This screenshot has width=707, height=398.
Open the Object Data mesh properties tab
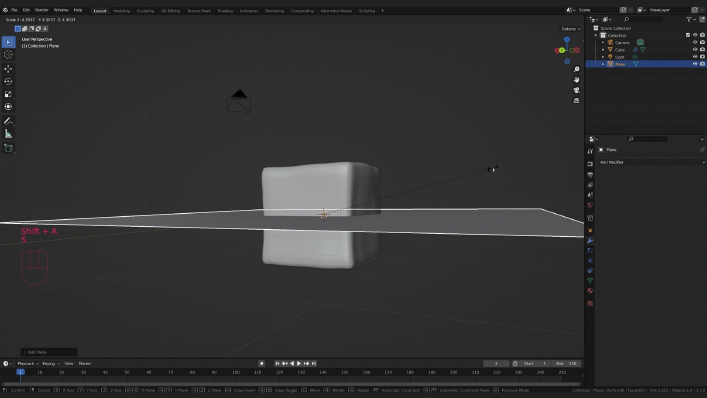[x=590, y=281]
